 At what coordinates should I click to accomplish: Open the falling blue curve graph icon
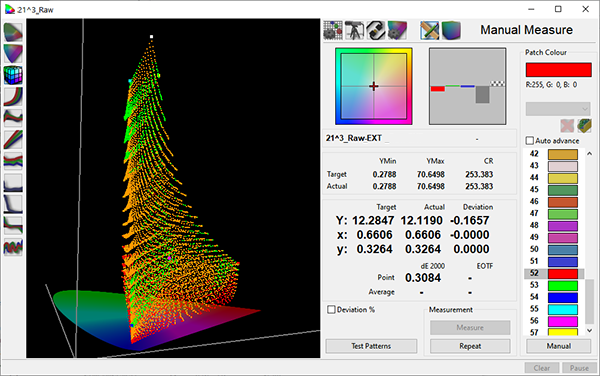(13, 203)
